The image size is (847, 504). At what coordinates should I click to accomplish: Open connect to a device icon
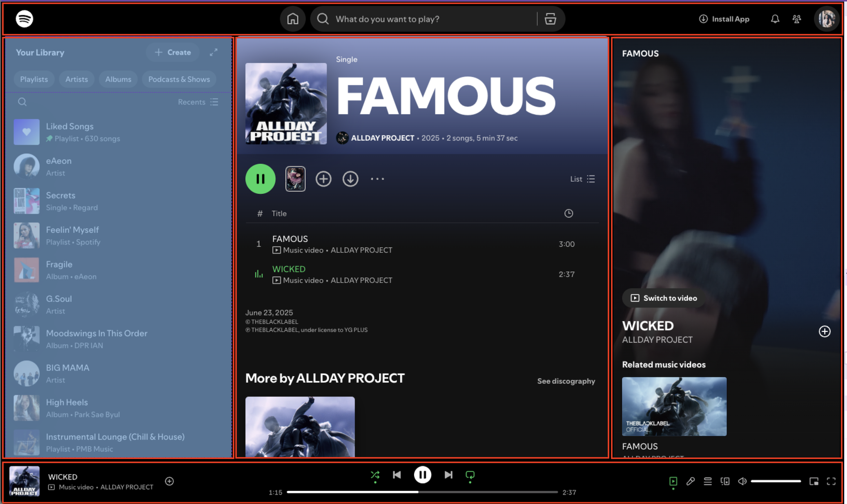pyautogui.click(x=725, y=482)
